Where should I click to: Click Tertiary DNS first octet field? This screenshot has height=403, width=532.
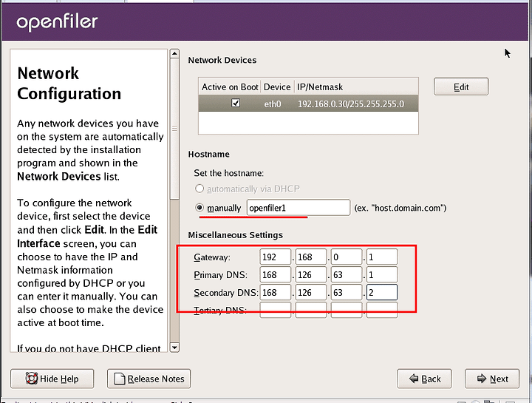click(x=275, y=310)
